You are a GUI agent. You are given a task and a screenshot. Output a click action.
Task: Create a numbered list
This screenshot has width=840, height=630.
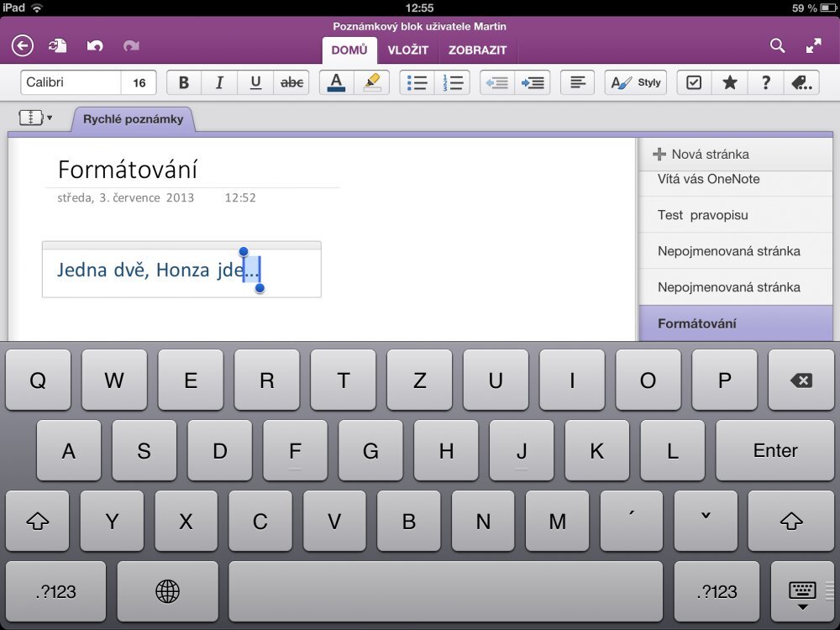[x=452, y=81]
